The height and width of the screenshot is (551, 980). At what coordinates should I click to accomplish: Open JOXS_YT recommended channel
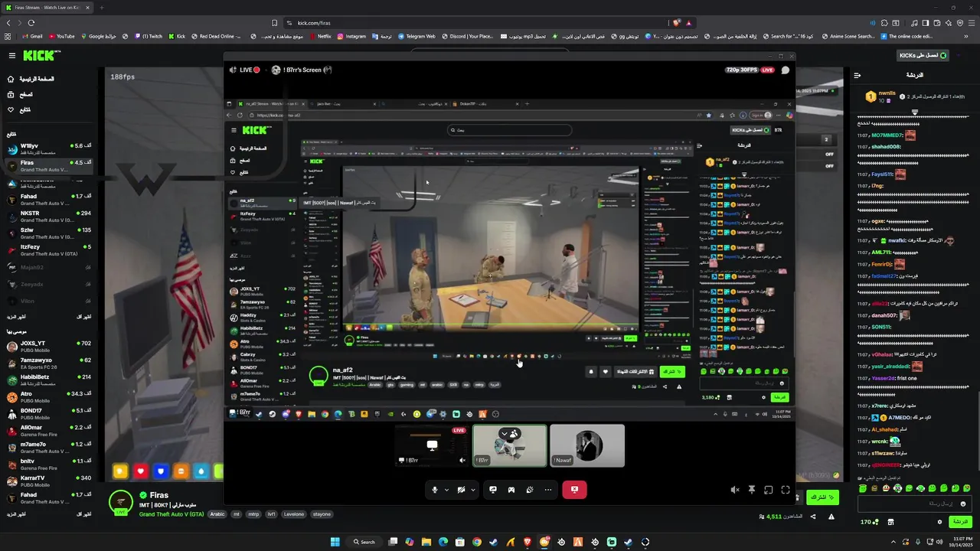click(x=50, y=347)
